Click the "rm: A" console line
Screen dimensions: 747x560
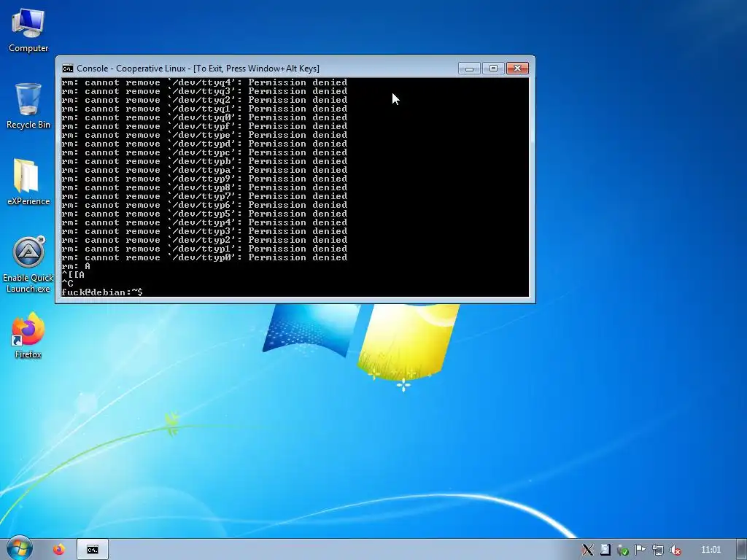pyautogui.click(x=76, y=266)
